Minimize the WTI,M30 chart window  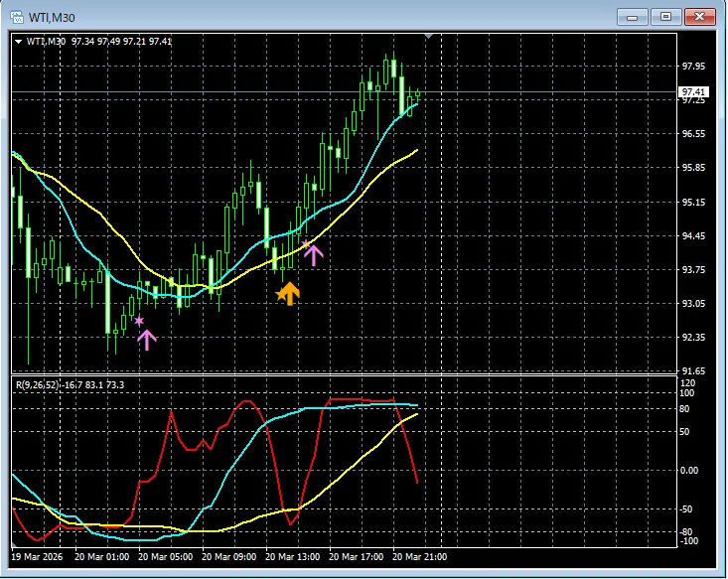tap(632, 17)
